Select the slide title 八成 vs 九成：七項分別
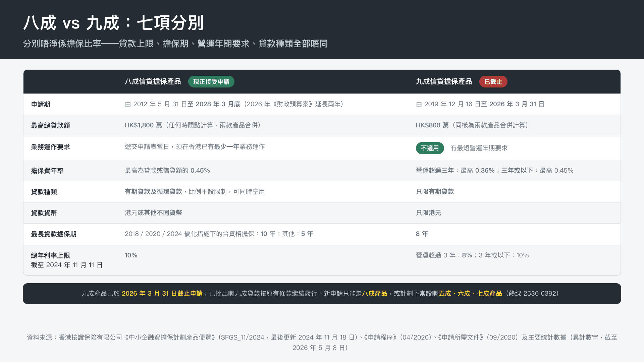 click(x=114, y=23)
